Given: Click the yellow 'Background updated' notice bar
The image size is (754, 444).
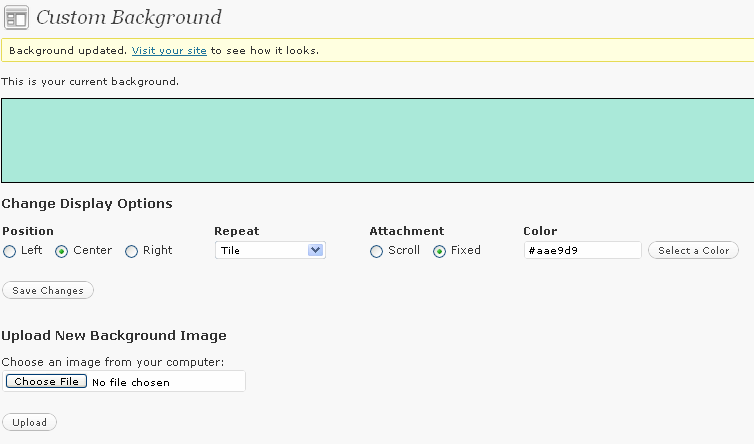Looking at the screenshot, I should coord(377,50).
